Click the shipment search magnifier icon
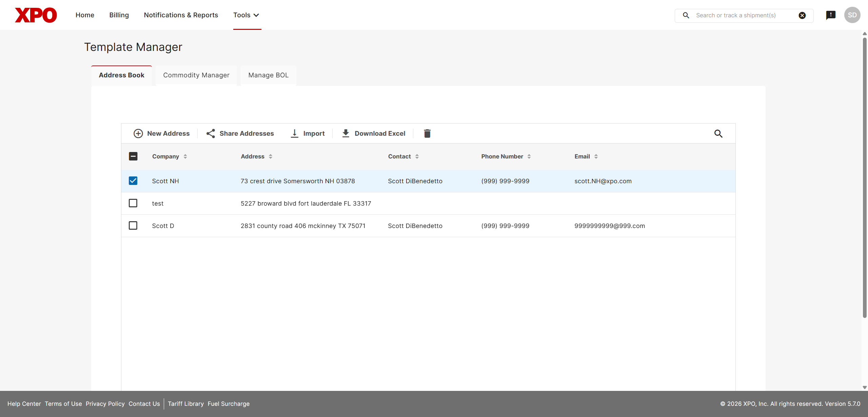868x417 pixels. tap(686, 15)
